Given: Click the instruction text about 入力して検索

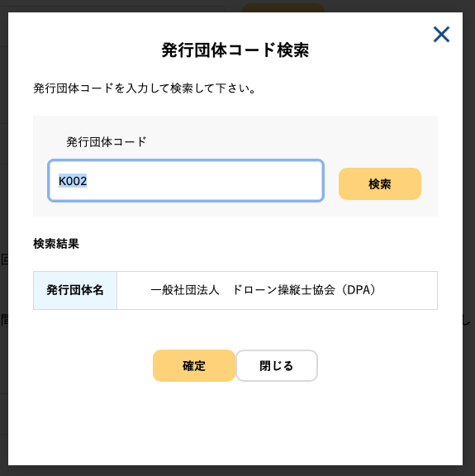Looking at the screenshot, I should 145,88.
